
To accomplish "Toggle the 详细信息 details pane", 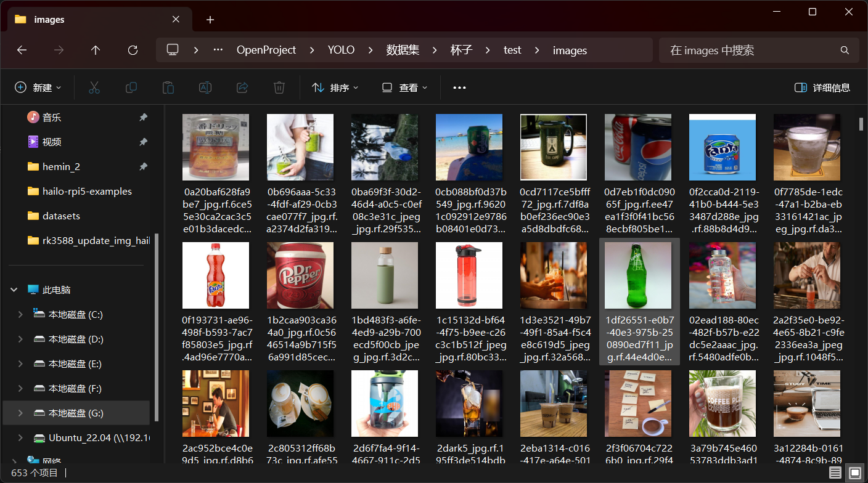I will click(822, 87).
